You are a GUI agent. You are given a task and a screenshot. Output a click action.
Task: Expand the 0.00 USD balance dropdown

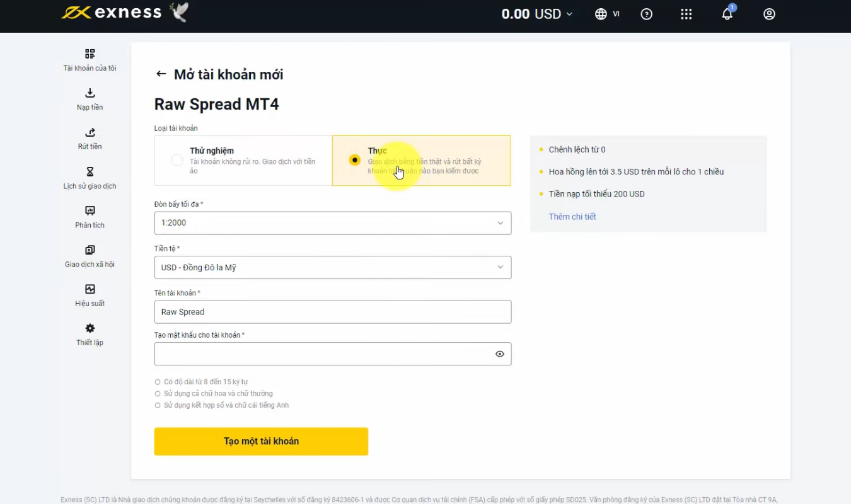[x=537, y=14]
